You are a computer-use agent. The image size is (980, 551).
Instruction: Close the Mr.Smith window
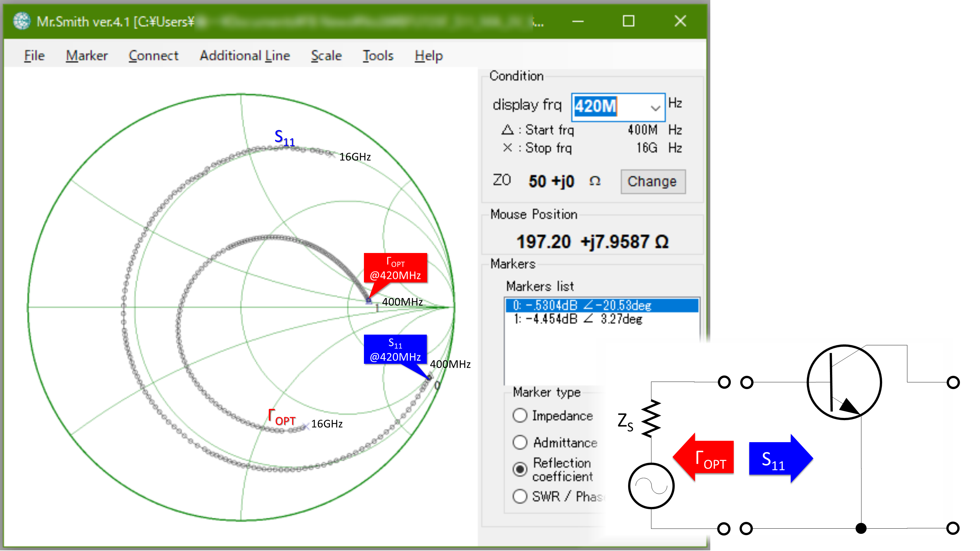coord(680,21)
